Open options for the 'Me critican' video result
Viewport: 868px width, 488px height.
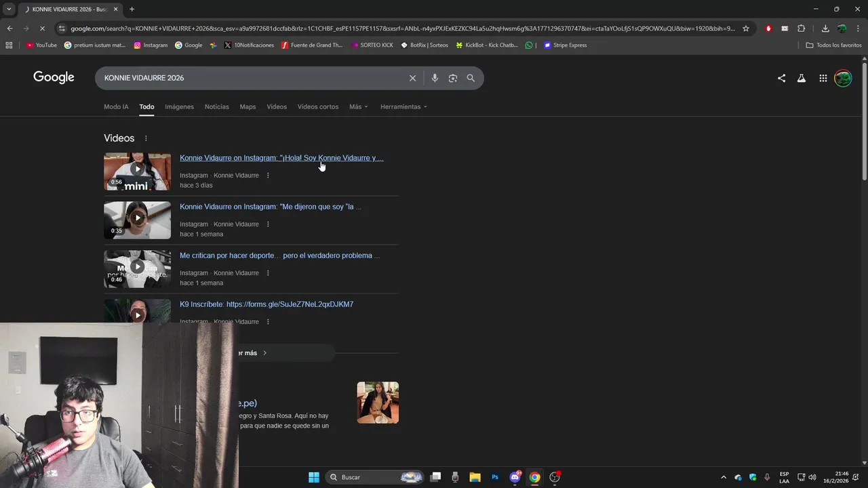[268, 273]
